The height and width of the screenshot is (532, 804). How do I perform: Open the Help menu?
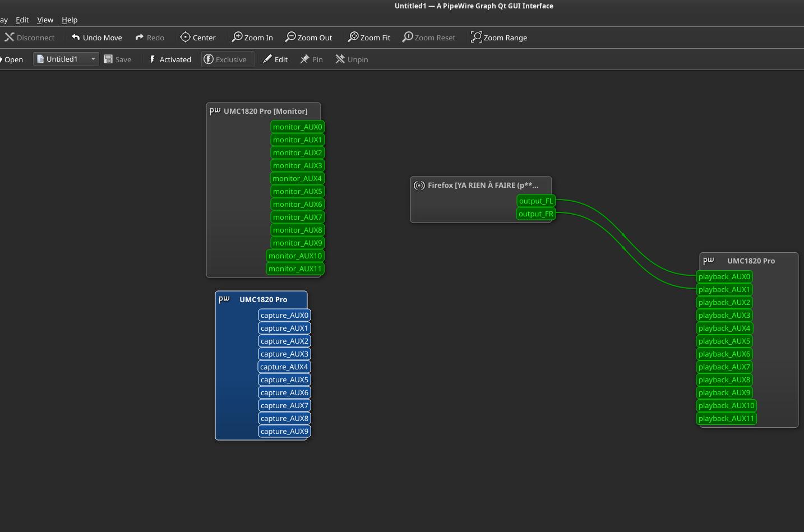pos(70,20)
